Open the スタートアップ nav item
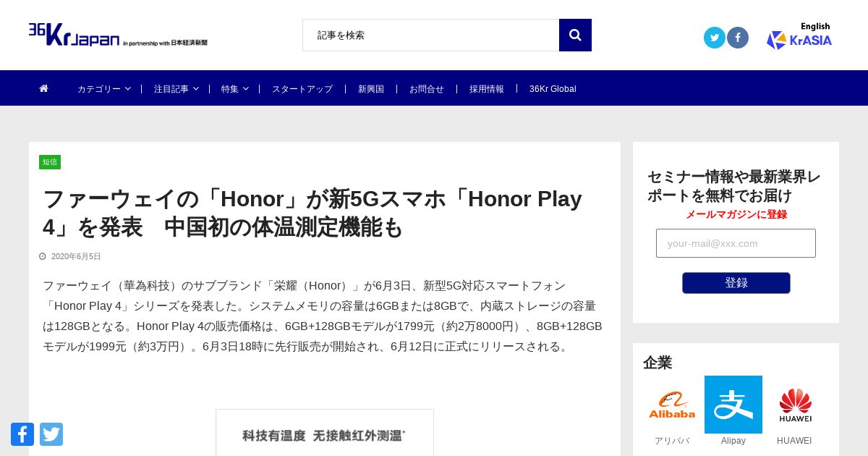Image resolution: width=868 pixels, height=456 pixels. (302, 89)
